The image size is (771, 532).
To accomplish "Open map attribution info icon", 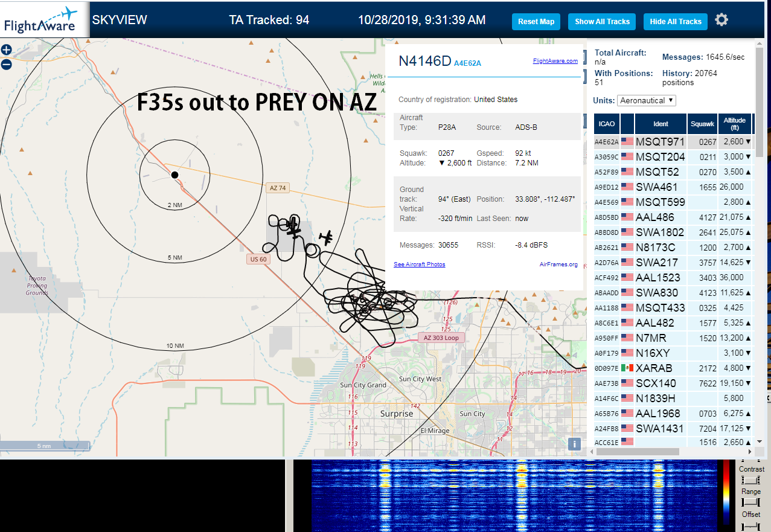I will 574,444.
